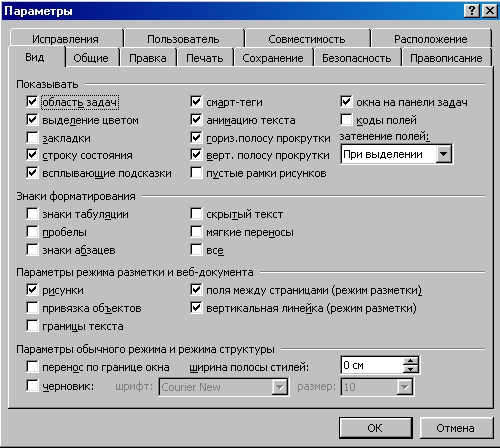500x448 pixels.
Task: Toggle выделение цветом checkbox
Action: pos(32,119)
